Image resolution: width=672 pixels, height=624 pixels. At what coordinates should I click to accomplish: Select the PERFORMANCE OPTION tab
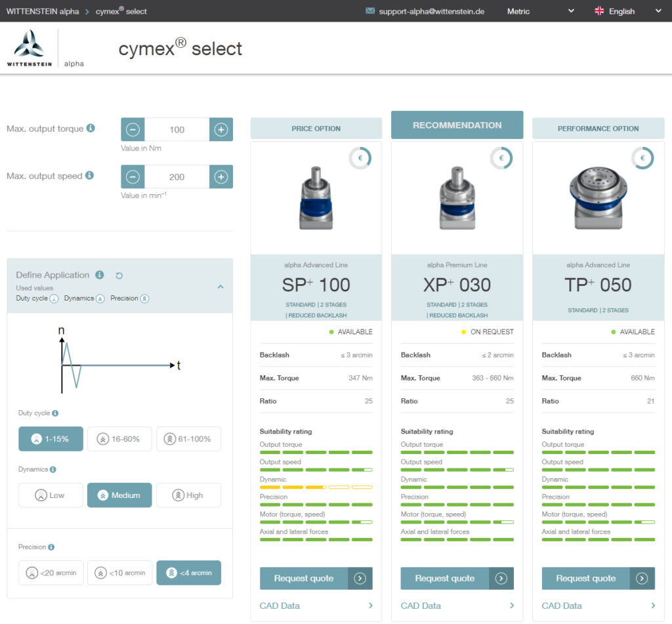tap(598, 129)
